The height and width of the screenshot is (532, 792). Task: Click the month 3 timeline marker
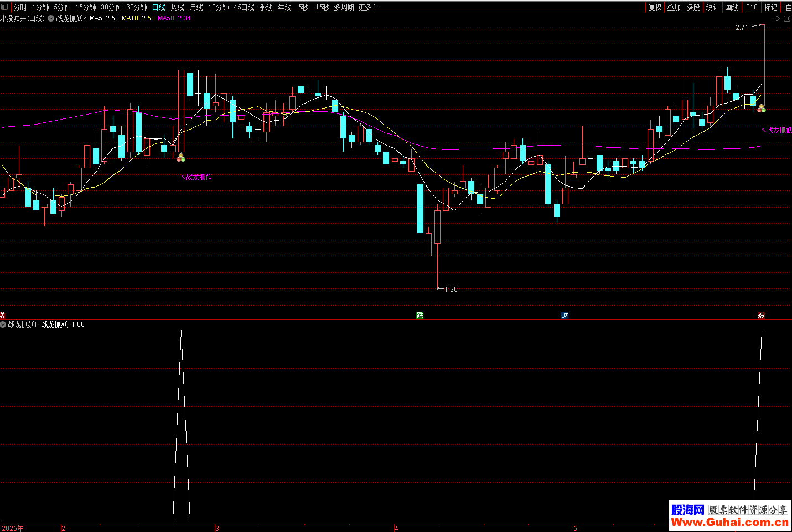coord(217,529)
